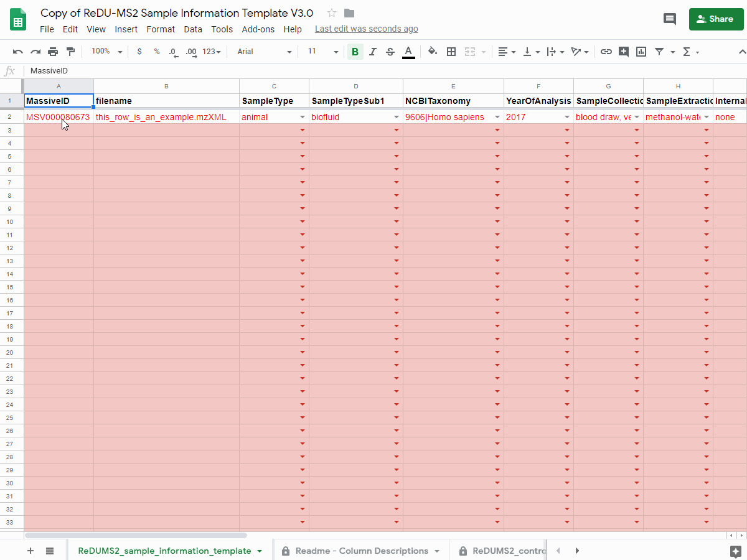Viewport: 747px width, 560px height.
Task: Open text color picker
Action: pyautogui.click(x=408, y=52)
